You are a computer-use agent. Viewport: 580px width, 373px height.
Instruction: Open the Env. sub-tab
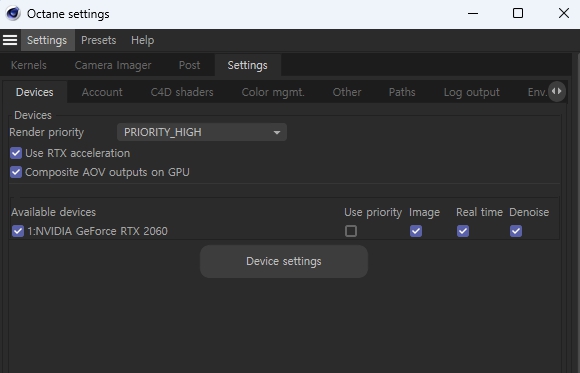coord(537,92)
